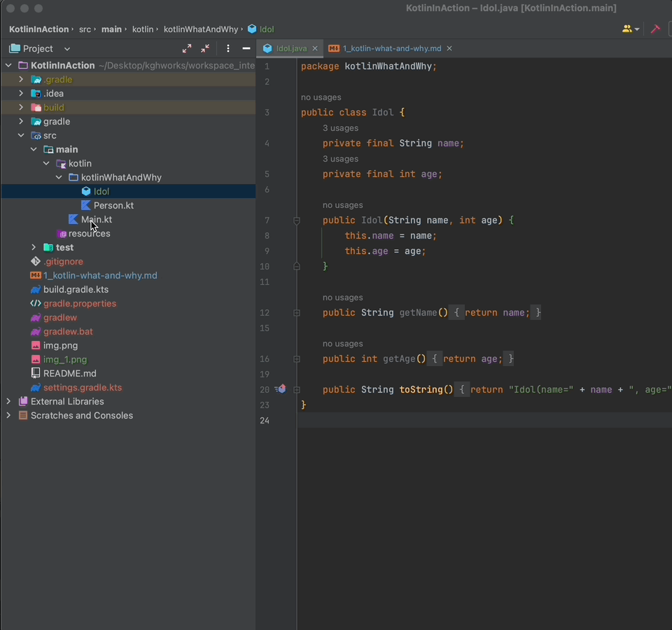Image resolution: width=672 pixels, height=630 pixels.
Task: Click the Collapse All icon in Project panel
Action: [x=205, y=48]
